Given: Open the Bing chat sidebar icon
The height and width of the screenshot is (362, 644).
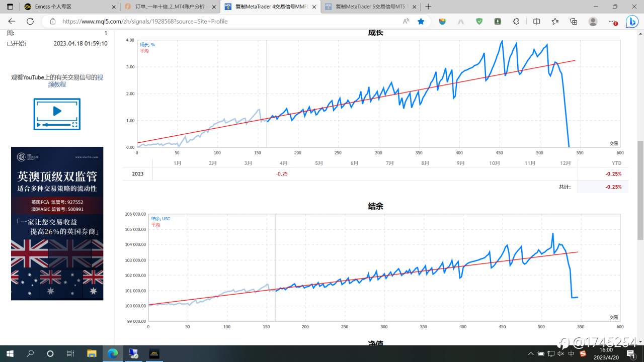Looking at the screenshot, I should coord(632,22).
